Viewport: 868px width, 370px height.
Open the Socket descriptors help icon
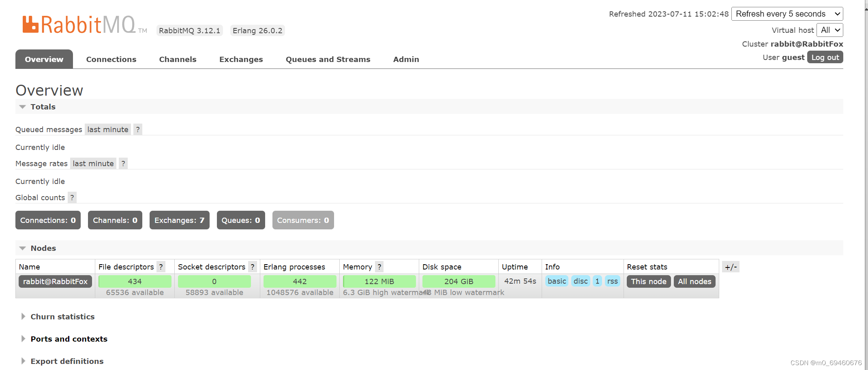(x=253, y=267)
